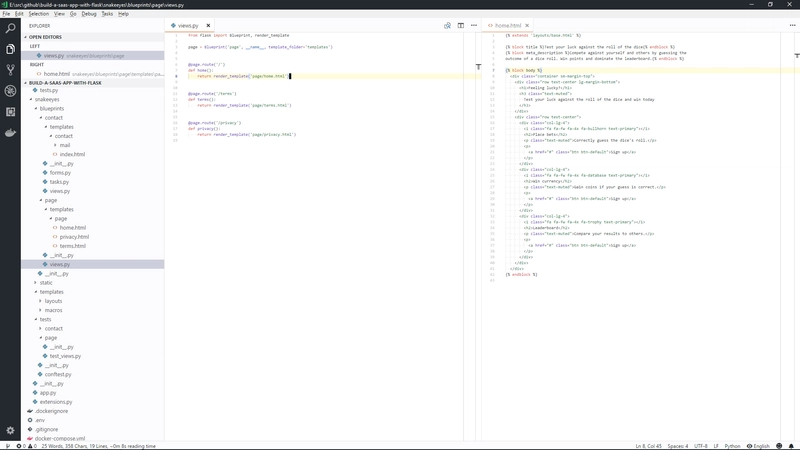Click Ln 8, Col 45 cursor position indicator
The width and height of the screenshot is (800, 450).
[648, 446]
